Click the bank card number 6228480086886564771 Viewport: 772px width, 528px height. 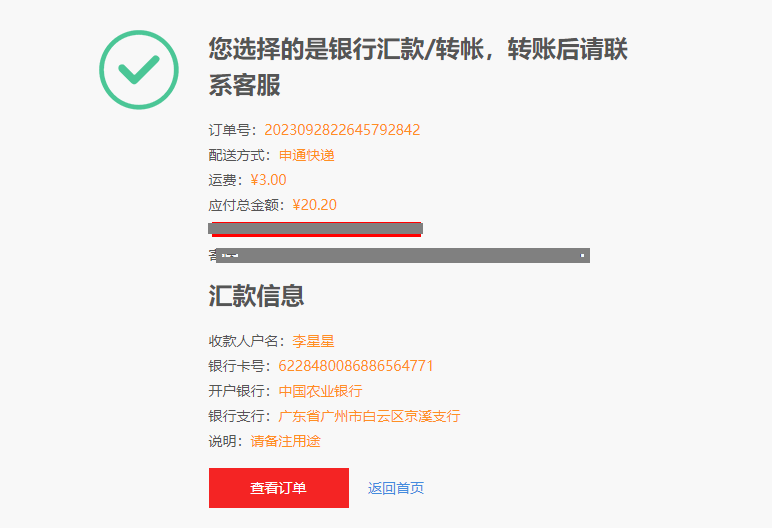click(355, 366)
